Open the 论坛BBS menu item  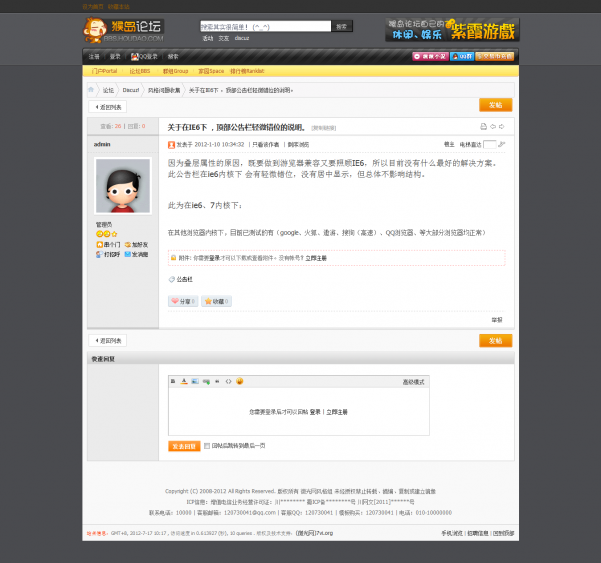pyautogui.click(x=140, y=71)
